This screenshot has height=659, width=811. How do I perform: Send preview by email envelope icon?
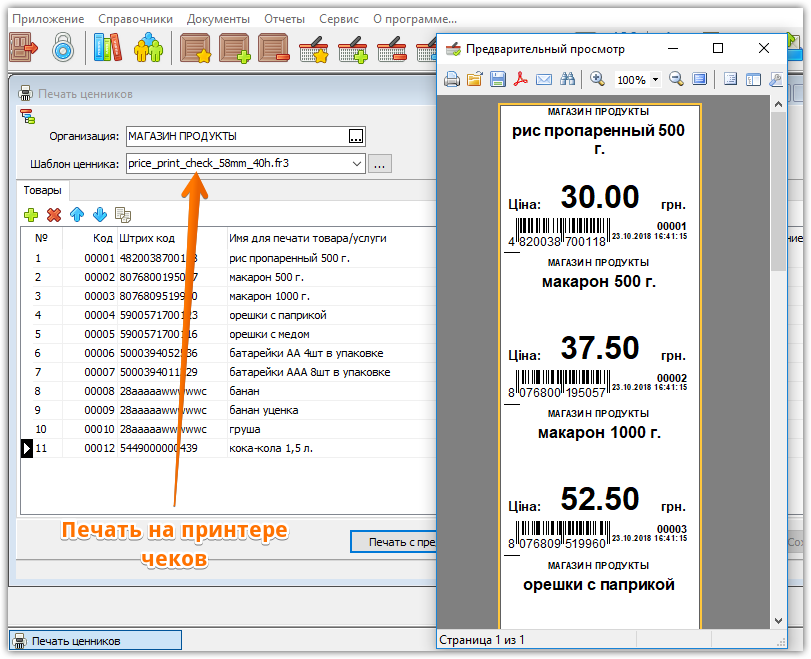coord(544,79)
